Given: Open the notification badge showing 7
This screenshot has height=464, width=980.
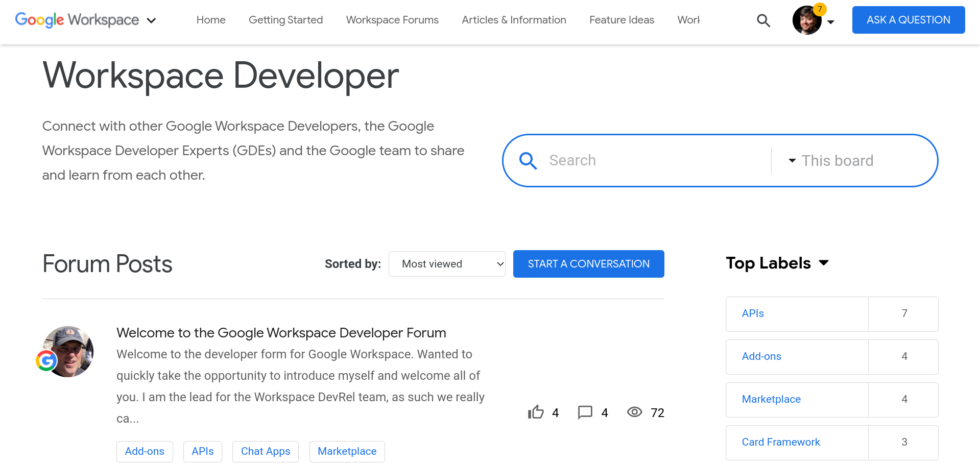Looking at the screenshot, I should pos(820,9).
